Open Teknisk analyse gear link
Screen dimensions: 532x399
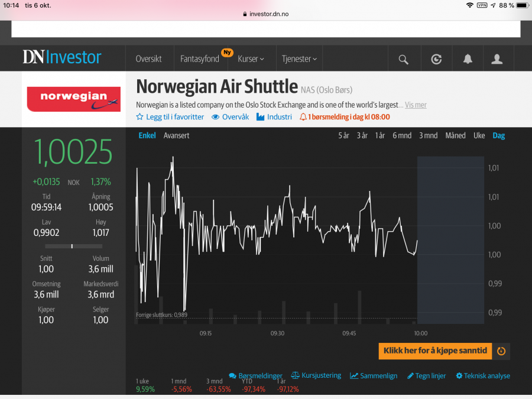(482, 376)
